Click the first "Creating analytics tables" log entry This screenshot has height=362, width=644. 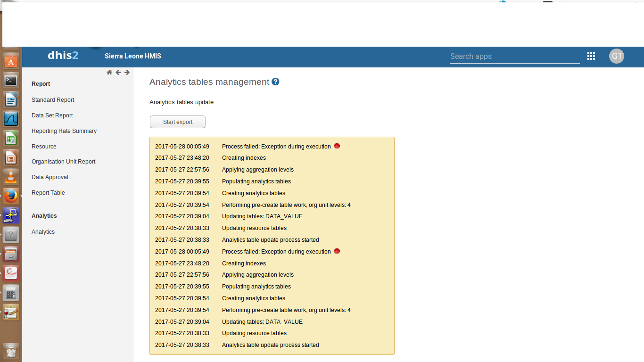click(x=254, y=193)
